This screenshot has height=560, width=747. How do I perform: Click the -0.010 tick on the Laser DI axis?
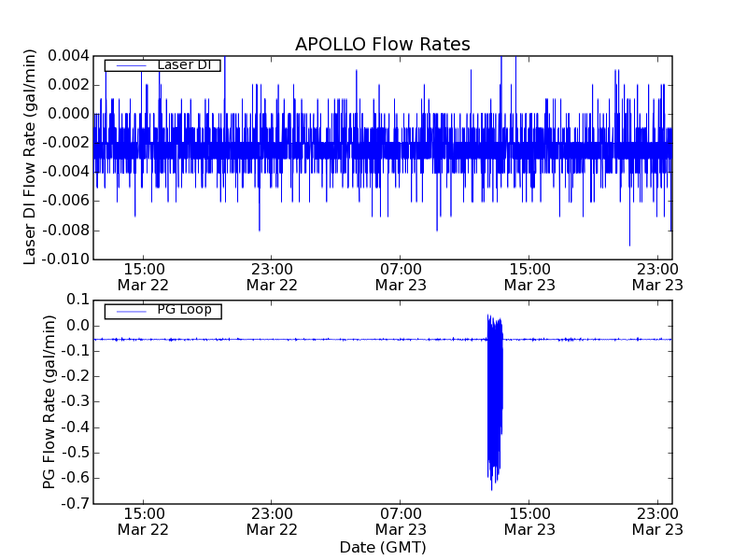[65, 259]
